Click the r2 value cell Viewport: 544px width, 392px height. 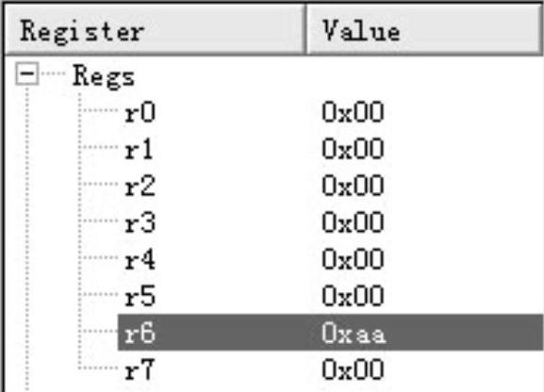353,186
